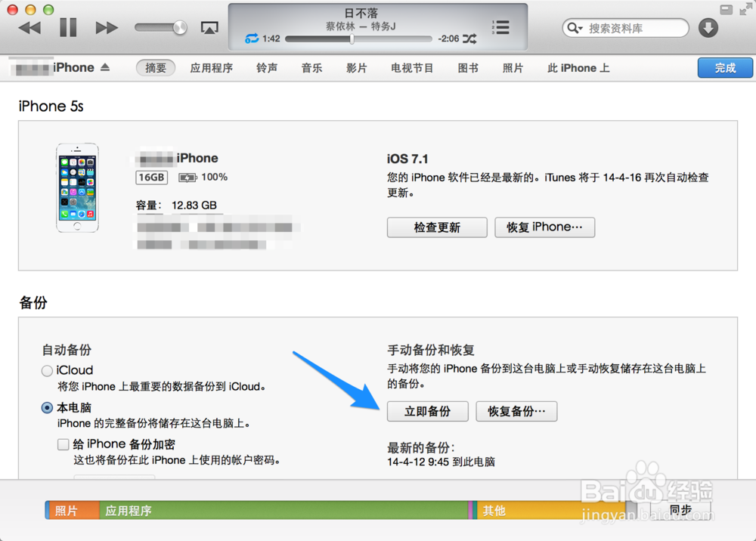Click the 照片 segment of storage bar
This screenshot has width=756, height=541.
(73, 510)
